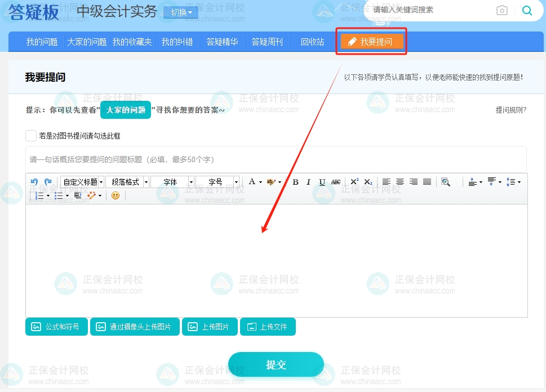Apply strikethrough formatting
Screen dimensions: 546x392
pyautogui.click(x=336, y=181)
